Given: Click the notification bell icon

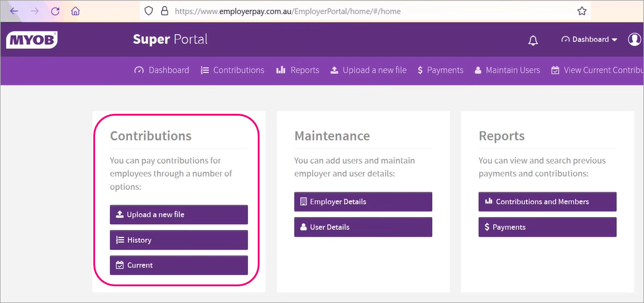Looking at the screenshot, I should tap(533, 40).
